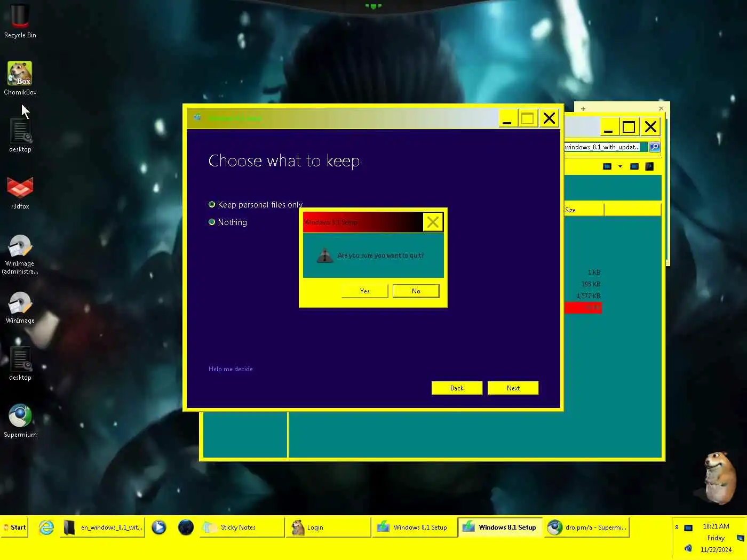Screen dimensions: 747x560
Task: Launch ChomikBox from the desktop
Action: pos(20,78)
